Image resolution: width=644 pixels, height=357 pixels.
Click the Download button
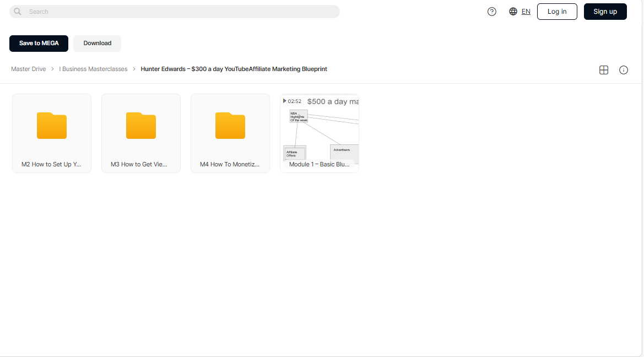(98, 43)
